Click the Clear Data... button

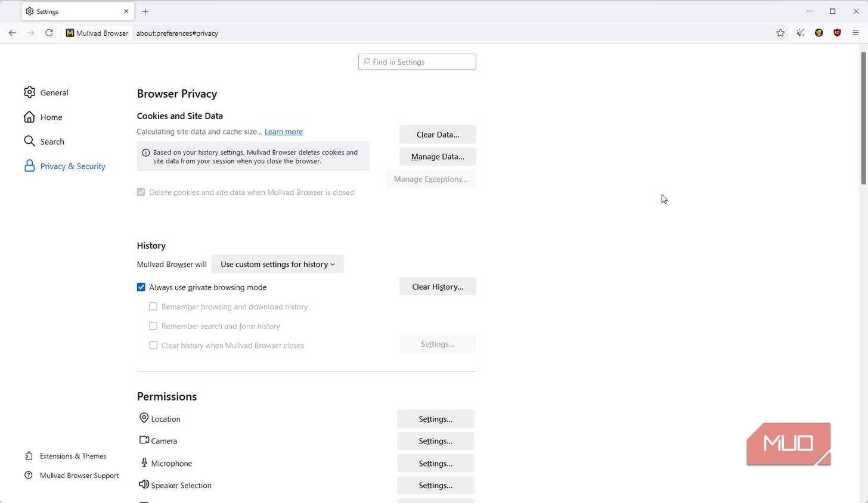[x=438, y=134]
